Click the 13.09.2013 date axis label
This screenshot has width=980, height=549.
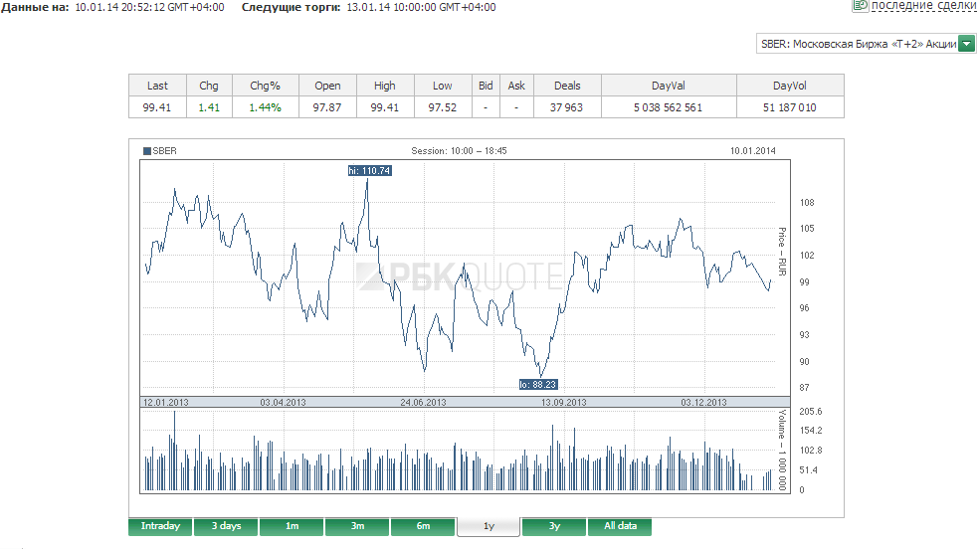pos(564,402)
